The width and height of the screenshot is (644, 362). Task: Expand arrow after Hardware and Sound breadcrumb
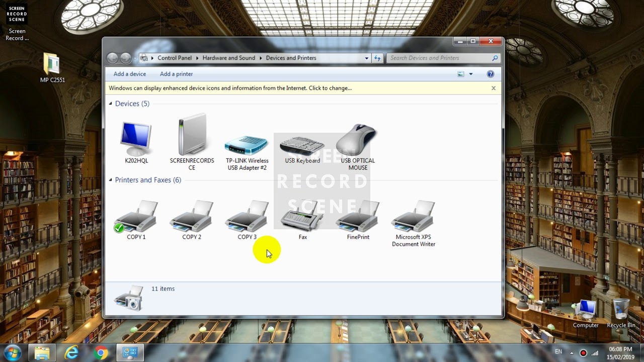[261, 58]
